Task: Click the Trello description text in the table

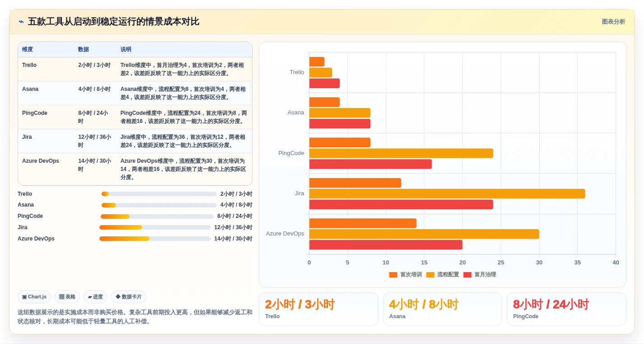Action: click(x=183, y=69)
